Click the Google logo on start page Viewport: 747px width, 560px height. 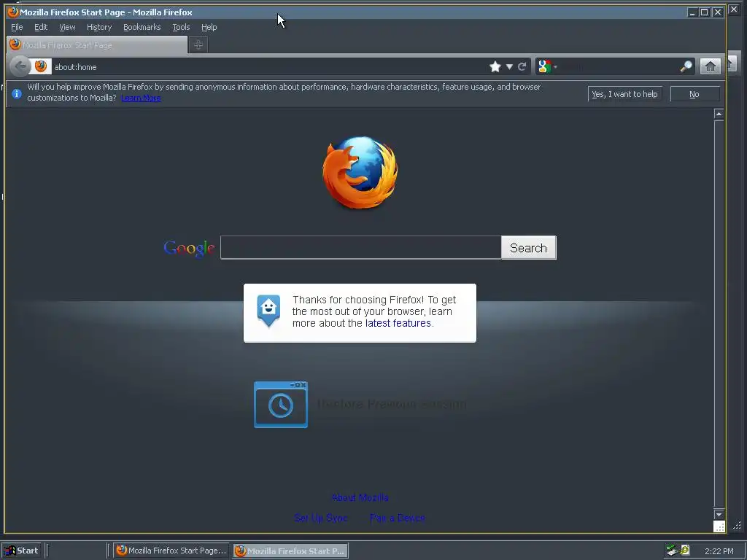189,248
